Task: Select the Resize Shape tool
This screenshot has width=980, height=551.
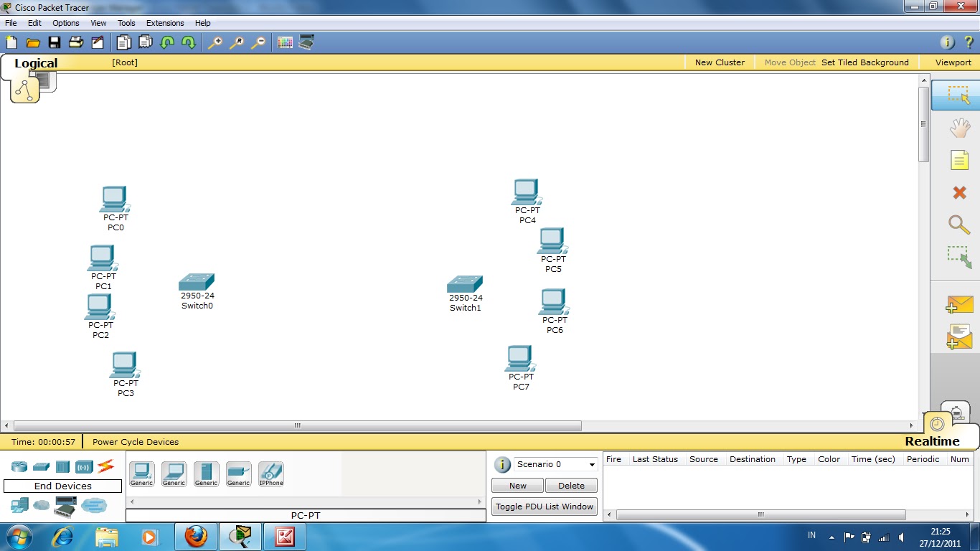Action: coord(959,257)
